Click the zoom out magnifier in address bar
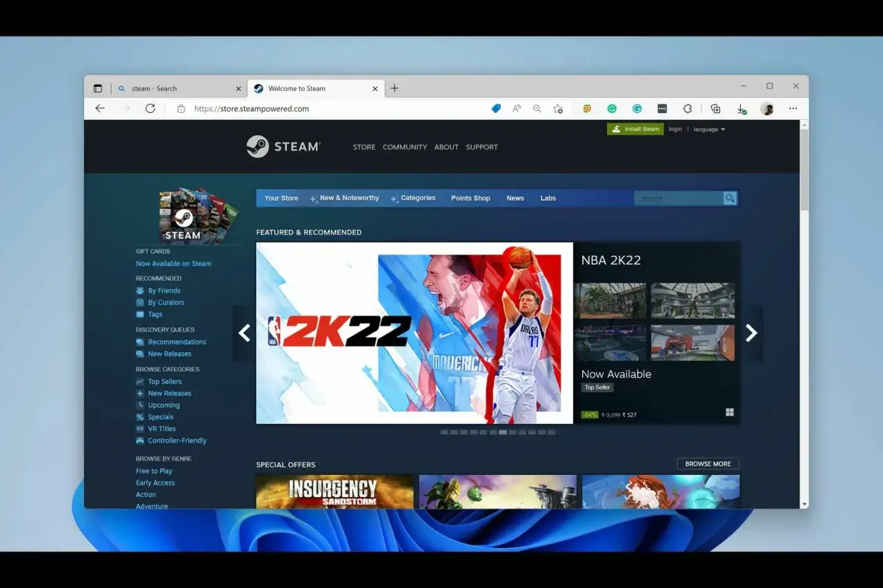The image size is (883, 588). point(537,108)
